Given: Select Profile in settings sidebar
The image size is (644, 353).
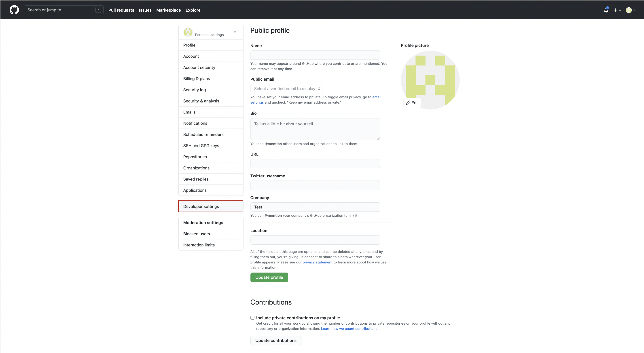Looking at the screenshot, I should 211,45.
